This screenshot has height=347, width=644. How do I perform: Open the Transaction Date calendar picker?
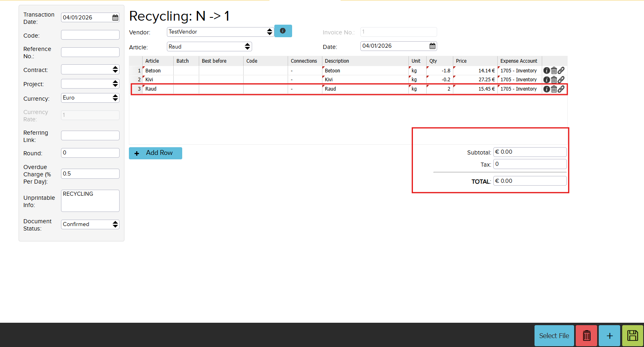pos(115,17)
